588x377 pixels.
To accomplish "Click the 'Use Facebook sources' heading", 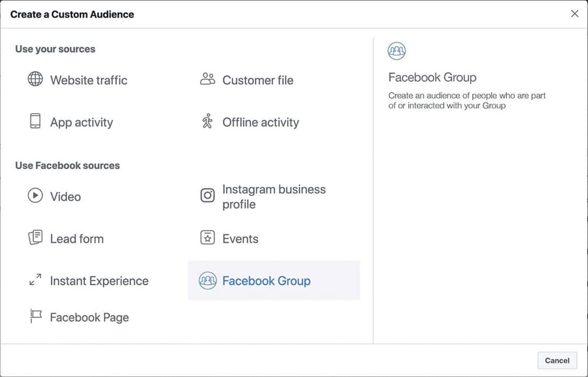I will pos(68,165).
